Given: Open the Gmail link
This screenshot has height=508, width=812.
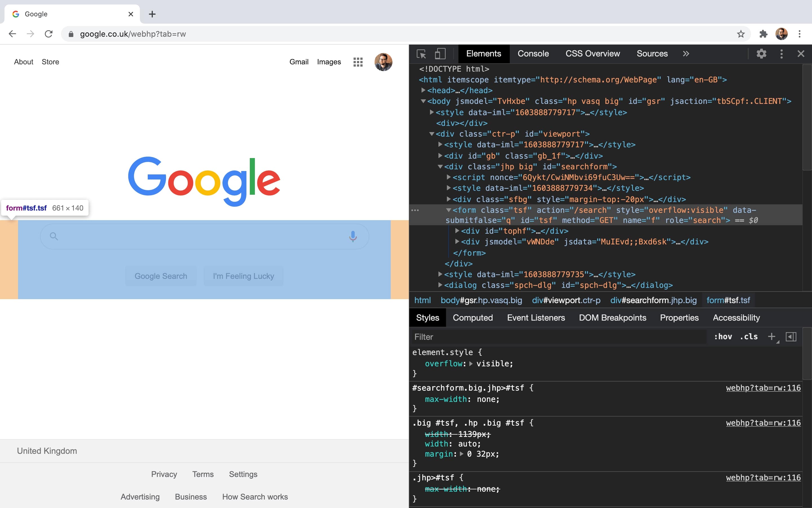Looking at the screenshot, I should pyautogui.click(x=299, y=62).
